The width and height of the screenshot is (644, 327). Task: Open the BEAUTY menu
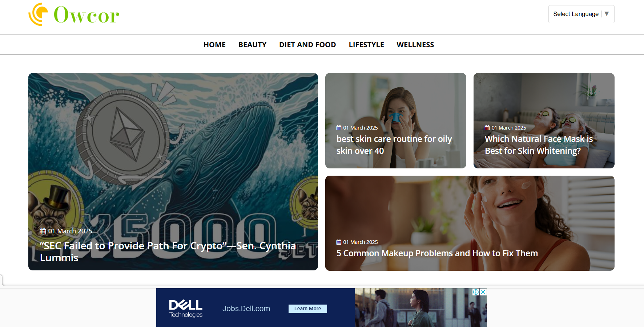pos(252,45)
